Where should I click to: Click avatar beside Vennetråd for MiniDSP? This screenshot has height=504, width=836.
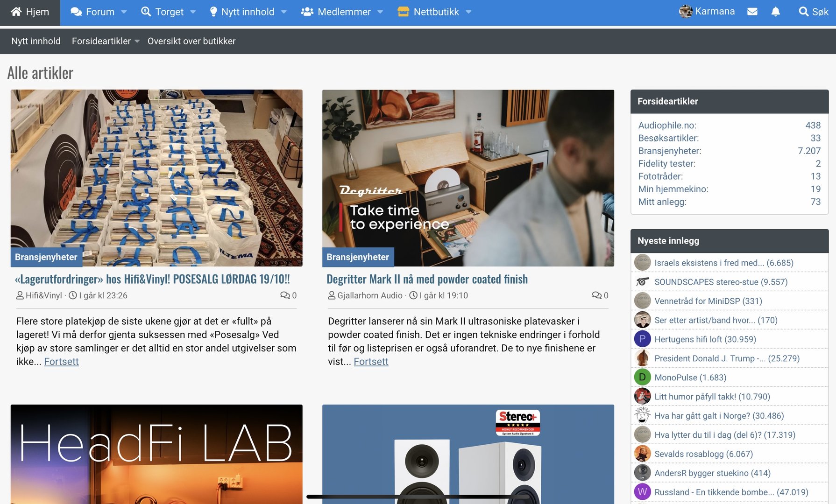point(643,301)
